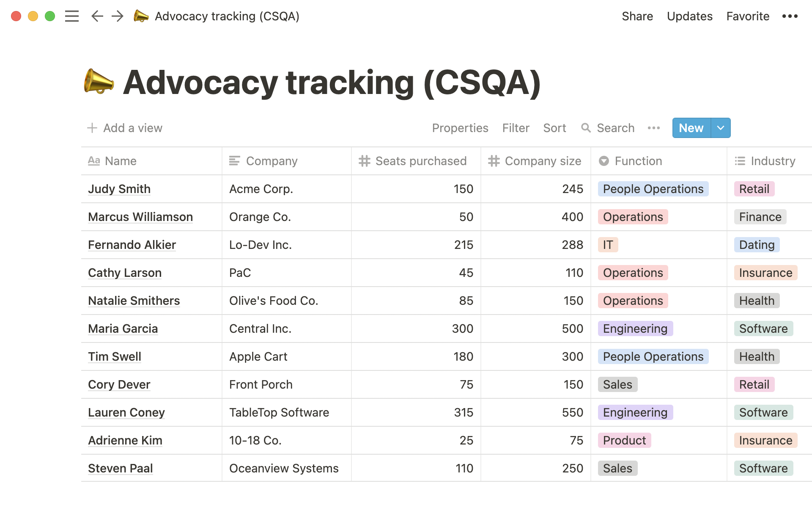Click the Sort button
Screen dimensions: 812x508
(554, 127)
